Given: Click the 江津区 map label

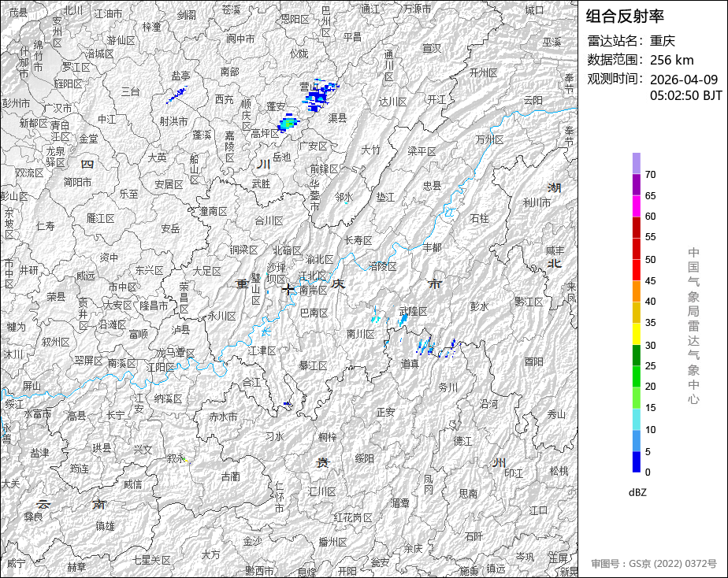Looking at the screenshot, I should point(262,351).
